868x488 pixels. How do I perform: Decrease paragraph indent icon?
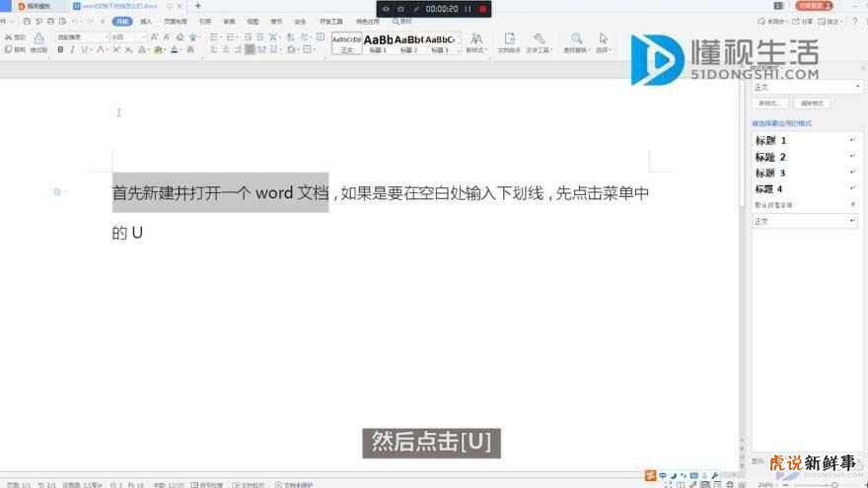(x=248, y=37)
